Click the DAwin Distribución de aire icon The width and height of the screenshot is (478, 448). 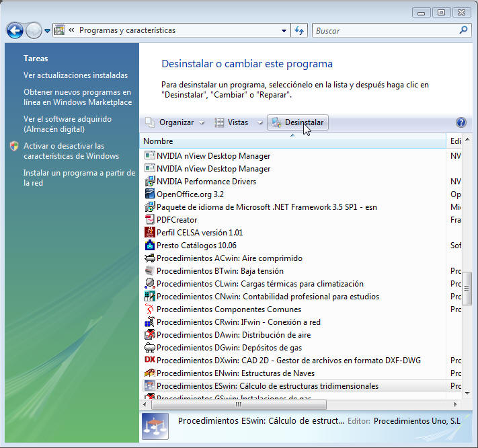pos(149,335)
